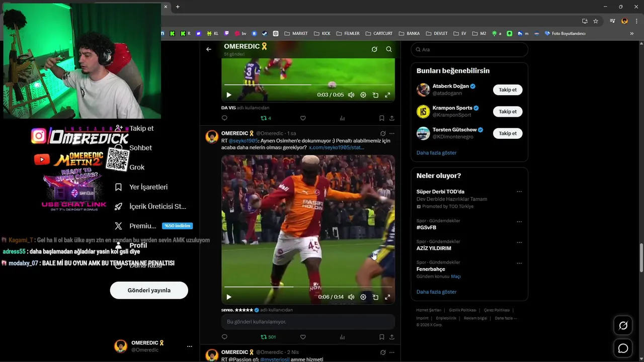The width and height of the screenshot is (644, 362).
Task: Open Grok explain icon on seyko1905 retweet
Action: (x=383, y=133)
